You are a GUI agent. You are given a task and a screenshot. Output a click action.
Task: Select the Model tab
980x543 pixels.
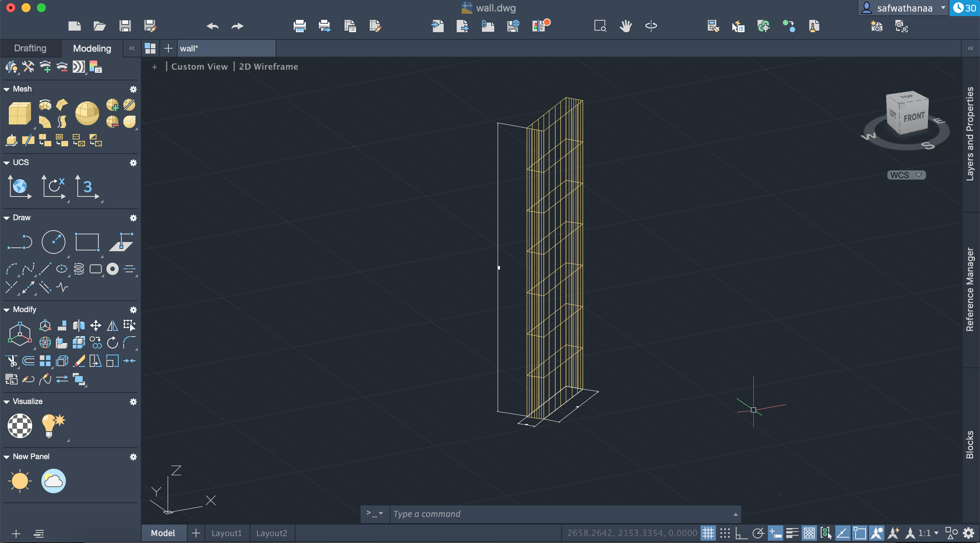163,533
